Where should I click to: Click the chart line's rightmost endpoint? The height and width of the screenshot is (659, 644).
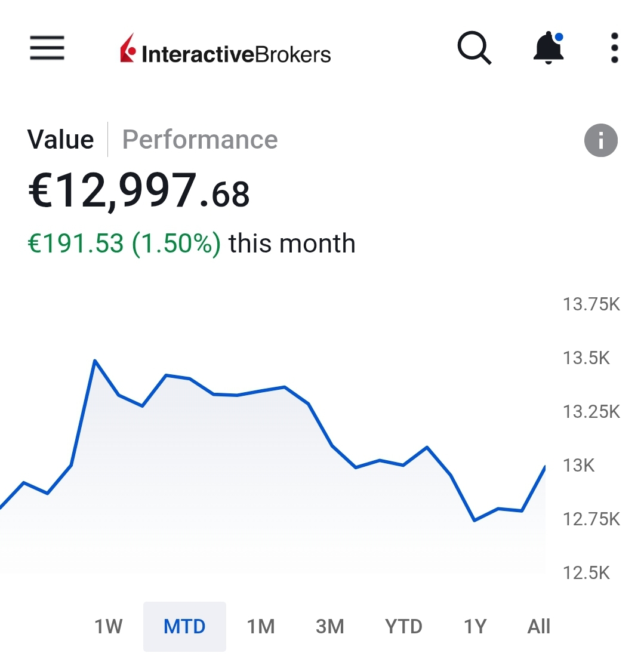[544, 467]
